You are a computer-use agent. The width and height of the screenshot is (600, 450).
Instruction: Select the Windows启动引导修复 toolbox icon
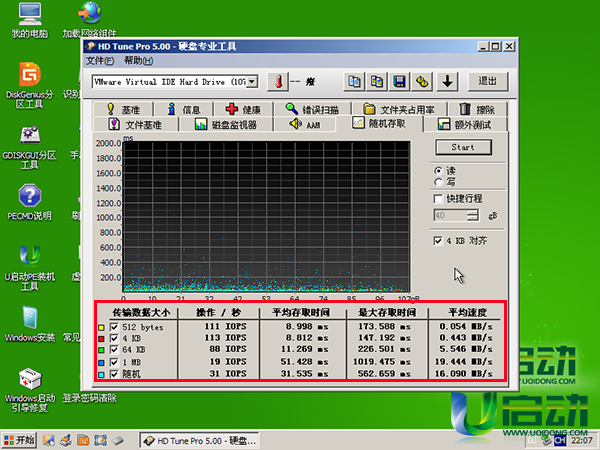pyautogui.click(x=29, y=390)
